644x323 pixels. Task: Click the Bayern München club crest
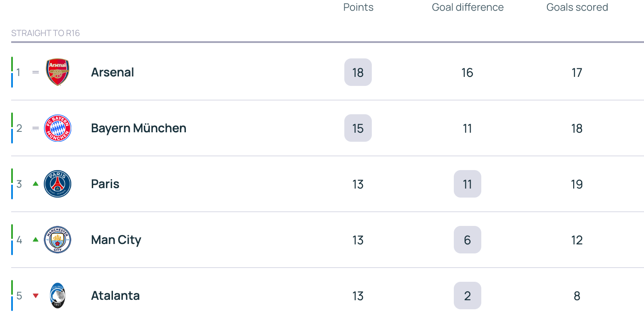point(58,128)
